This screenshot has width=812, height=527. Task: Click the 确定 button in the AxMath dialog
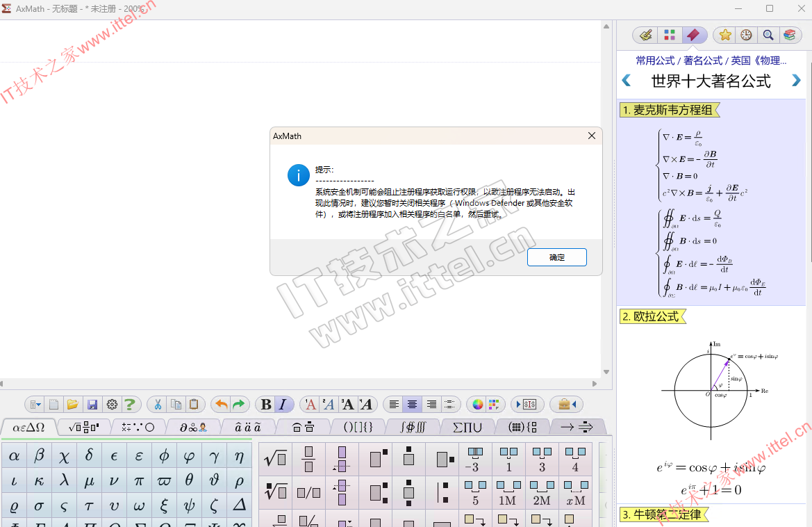tap(556, 257)
